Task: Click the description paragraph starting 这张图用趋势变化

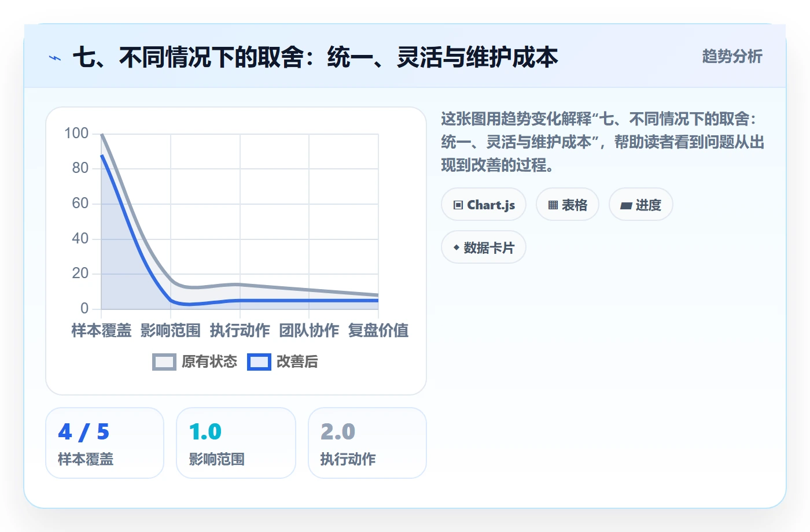Action: (x=603, y=142)
